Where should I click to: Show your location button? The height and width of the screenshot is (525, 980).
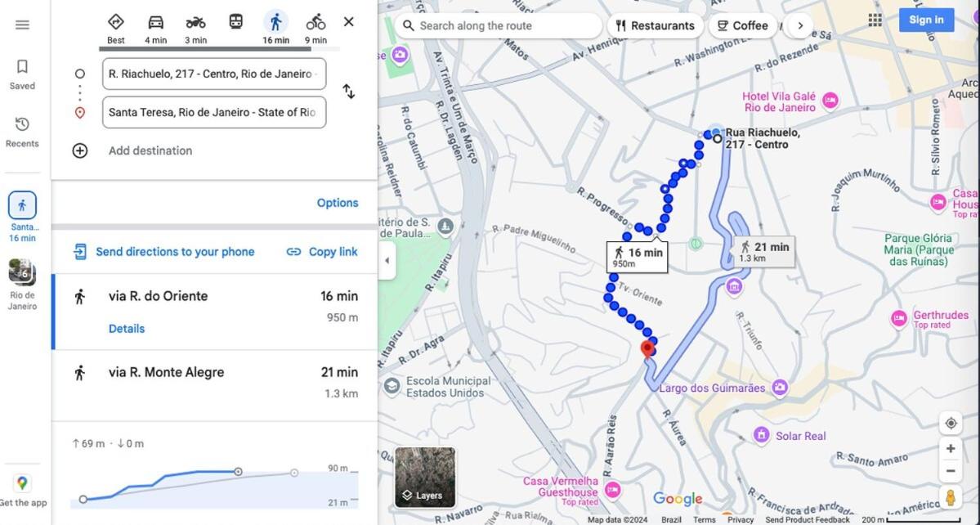click(951, 423)
